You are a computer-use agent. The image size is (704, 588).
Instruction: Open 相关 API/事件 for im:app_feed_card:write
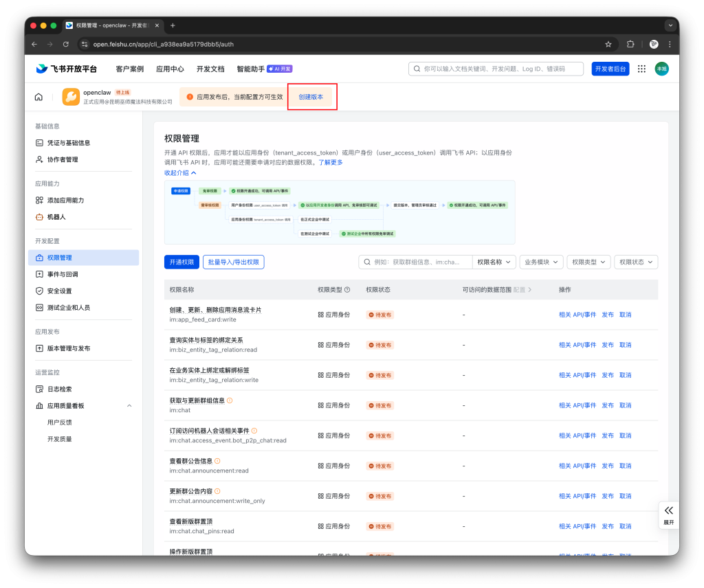pyautogui.click(x=578, y=314)
